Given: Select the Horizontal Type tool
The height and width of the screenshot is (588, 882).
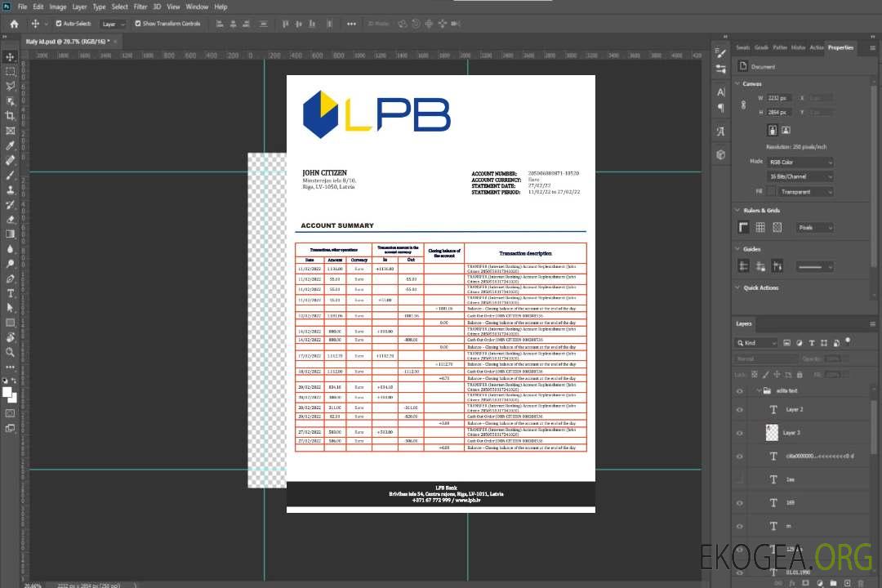Looking at the screenshot, I should tap(10, 293).
